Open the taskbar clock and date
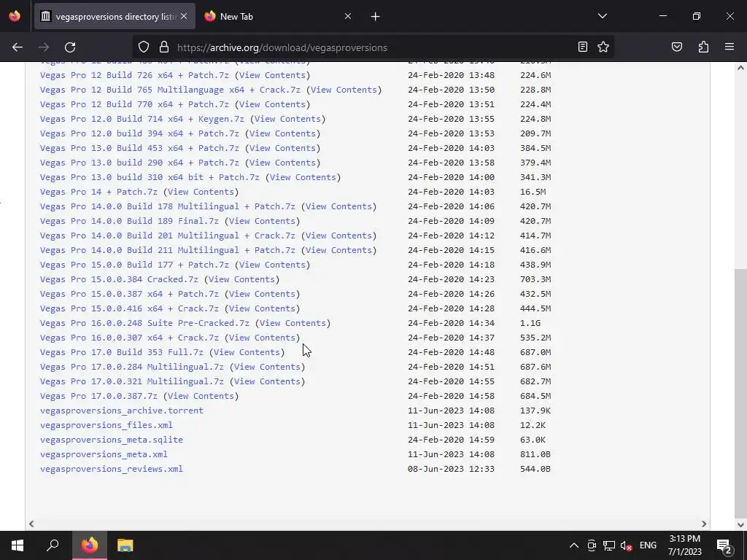747x560 pixels. [684, 545]
